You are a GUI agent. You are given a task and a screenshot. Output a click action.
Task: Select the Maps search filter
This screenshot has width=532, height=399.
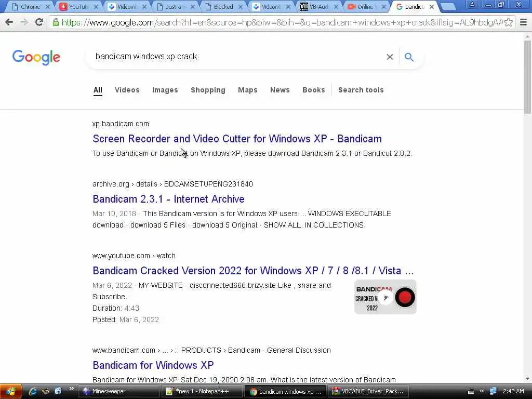[x=248, y=90]
